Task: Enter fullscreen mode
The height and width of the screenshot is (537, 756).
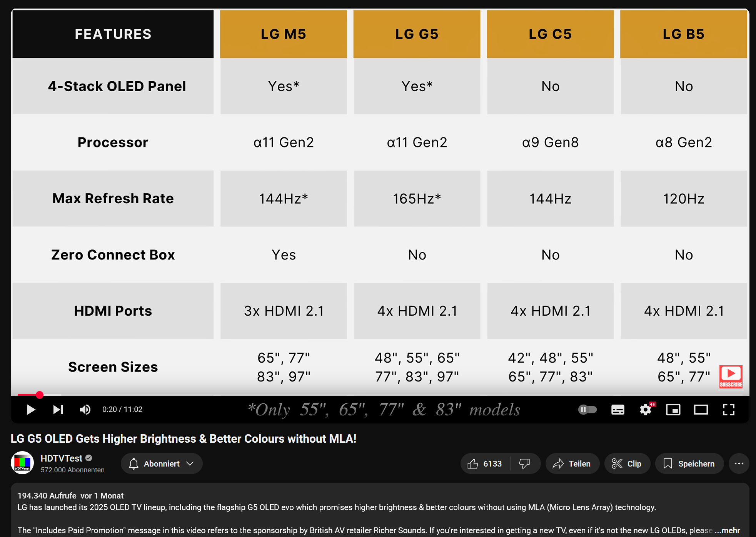Action: (x=728, y=410)
